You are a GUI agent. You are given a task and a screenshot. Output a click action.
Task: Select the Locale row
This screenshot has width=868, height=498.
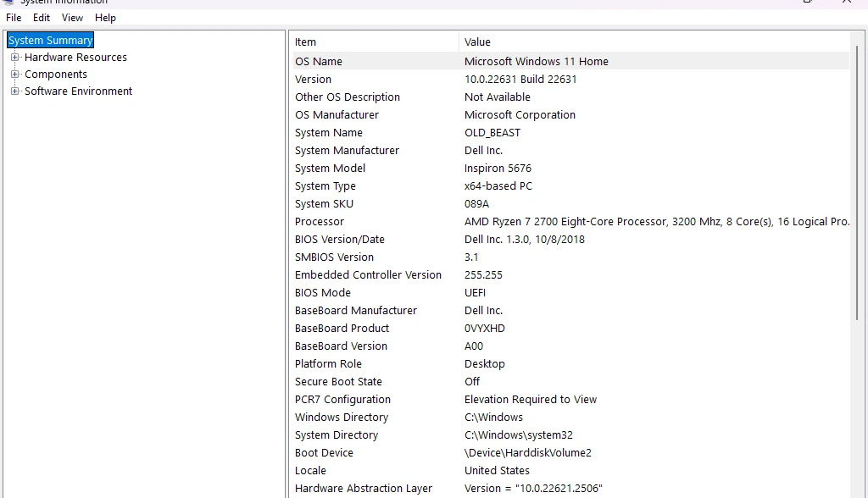pos(570,470)
